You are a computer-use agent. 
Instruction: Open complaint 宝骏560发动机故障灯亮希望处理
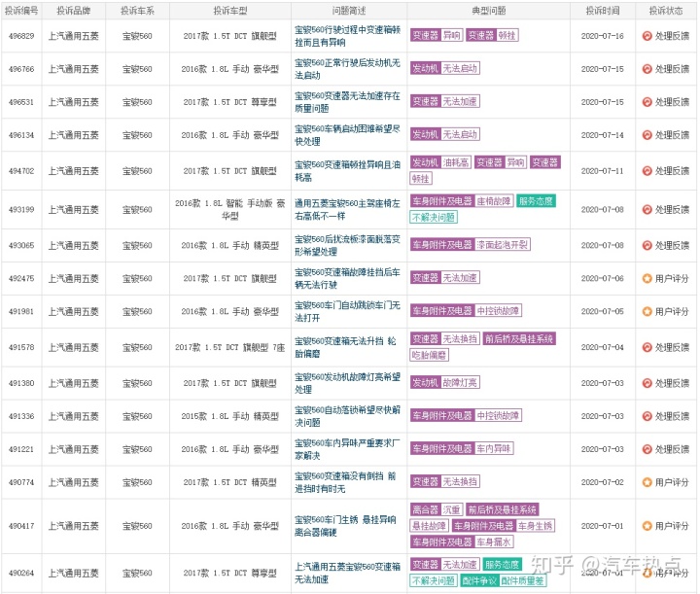point(347,383)
